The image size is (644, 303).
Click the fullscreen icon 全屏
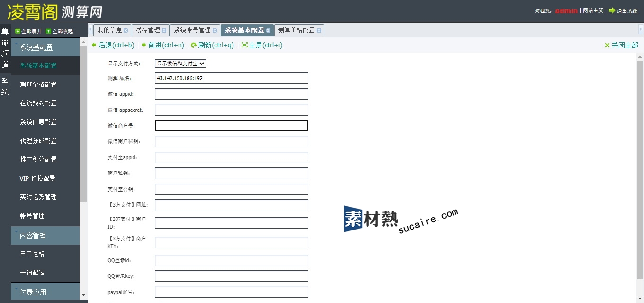coord(244,45)
